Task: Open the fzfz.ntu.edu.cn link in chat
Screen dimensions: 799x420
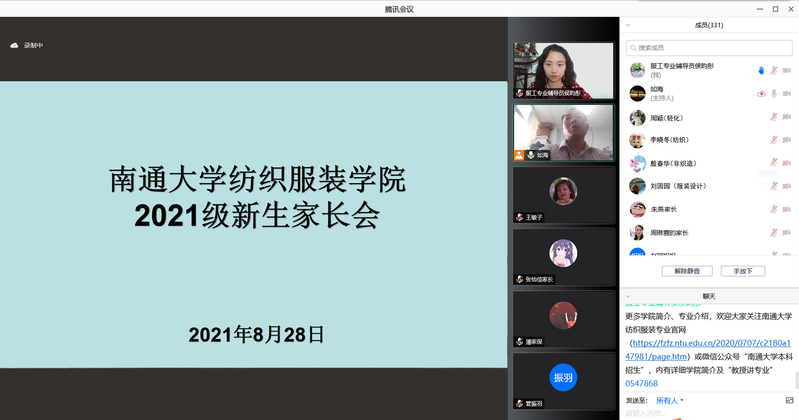Action: 707,343
